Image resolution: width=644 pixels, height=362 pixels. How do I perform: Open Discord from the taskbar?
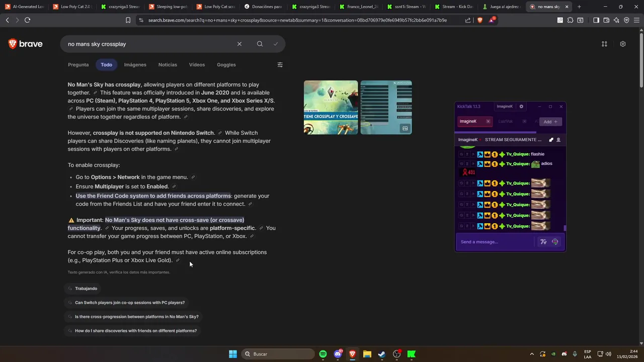pyautogui.click(x=338, y=354)
